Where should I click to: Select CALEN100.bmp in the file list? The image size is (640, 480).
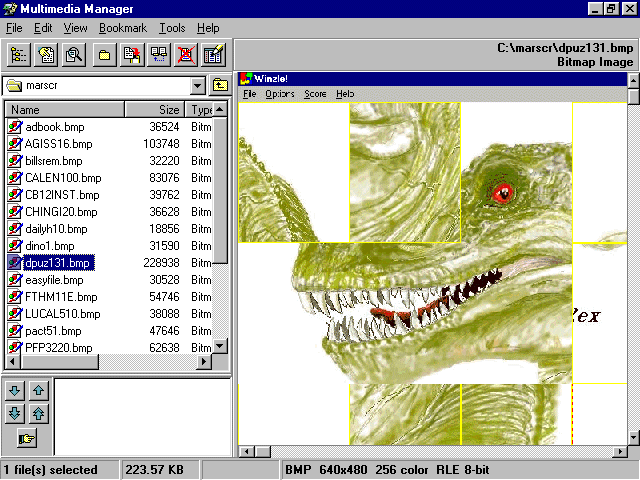pyautogui.click(x=60, y=178)
